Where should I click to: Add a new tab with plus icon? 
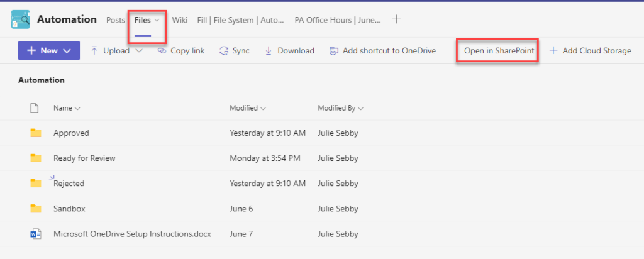tap(396, 19)
